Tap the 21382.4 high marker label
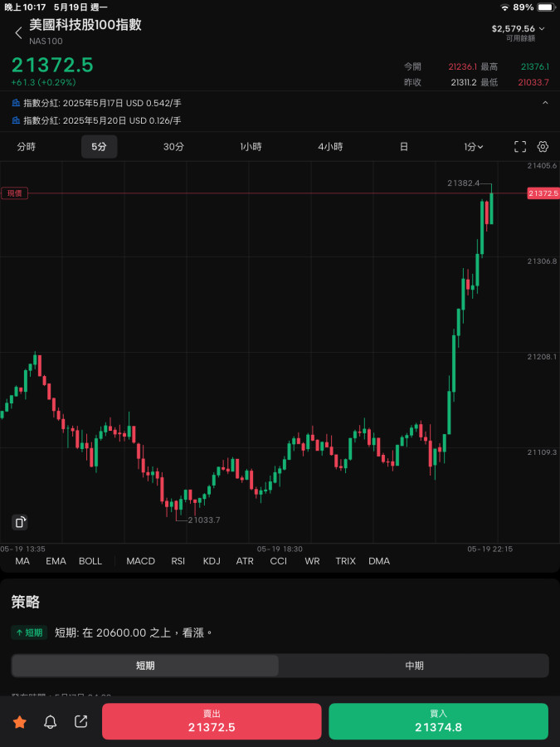Screen dimensions: 560x747 click(463, 183)
